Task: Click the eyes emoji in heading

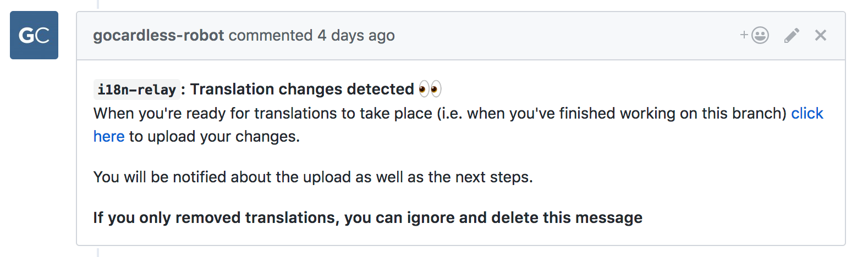Action: (430, 89)
